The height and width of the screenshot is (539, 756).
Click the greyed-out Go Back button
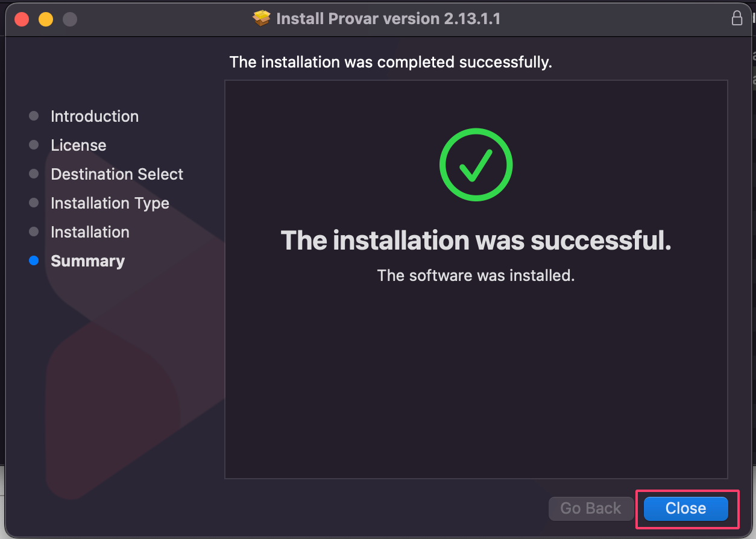click(591, 508)
